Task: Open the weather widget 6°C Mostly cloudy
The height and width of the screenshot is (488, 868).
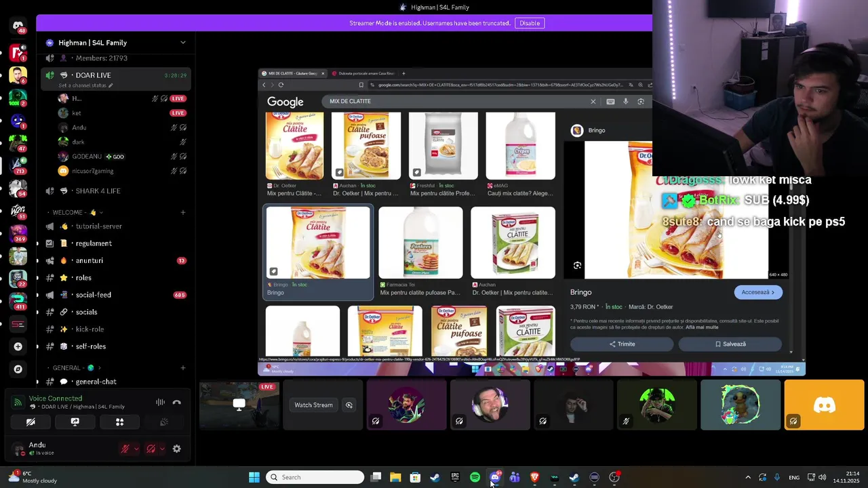Action: [x=33, y=477]
